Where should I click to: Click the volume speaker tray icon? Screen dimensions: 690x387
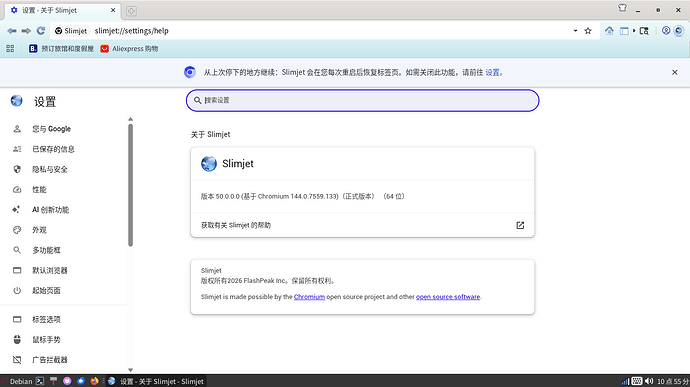click(649, 381)
